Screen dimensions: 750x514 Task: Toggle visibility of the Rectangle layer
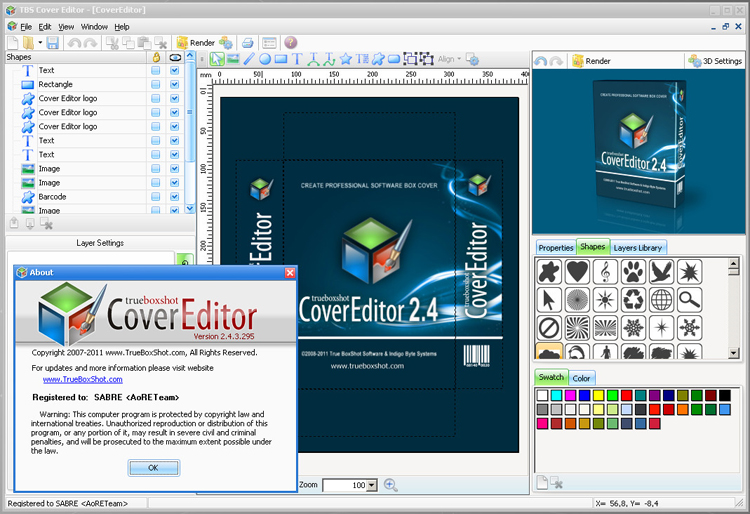pos(175,85)
